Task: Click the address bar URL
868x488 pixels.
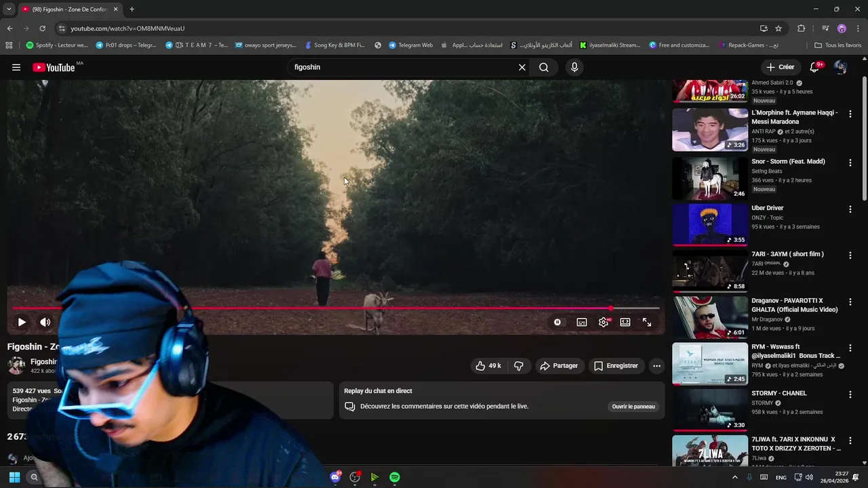Action: click(x=127, y=28)
